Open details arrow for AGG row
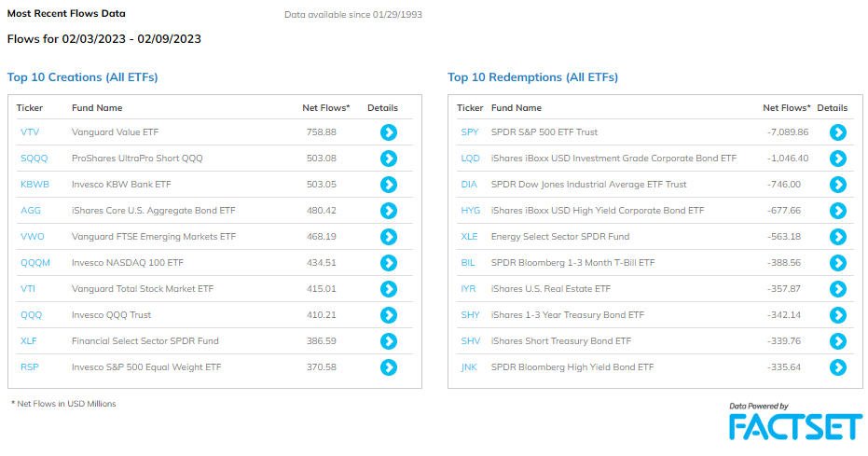Viewport: 868px width, 456px height. pos(389,211)
